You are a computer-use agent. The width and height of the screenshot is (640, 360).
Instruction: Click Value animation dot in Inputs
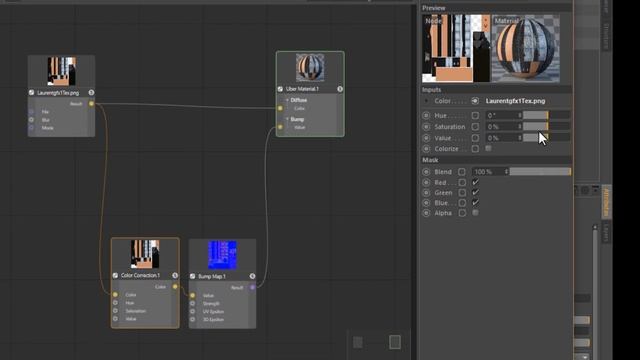426,138
